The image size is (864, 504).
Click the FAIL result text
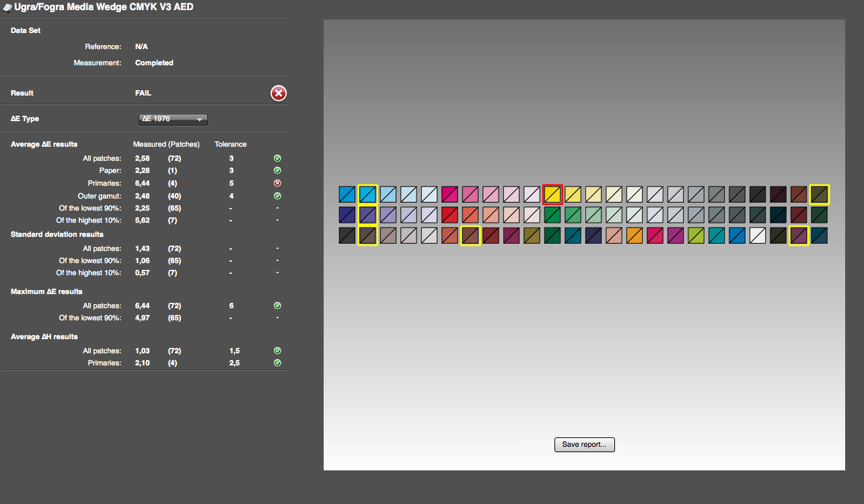143,94
